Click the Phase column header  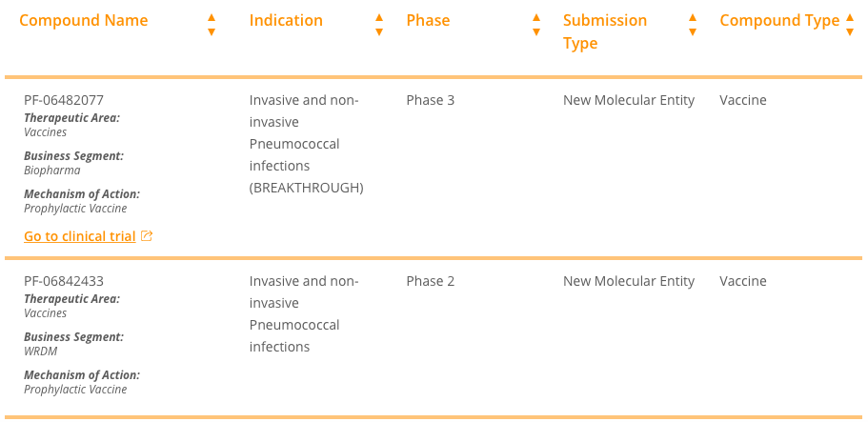click(428, 21)
